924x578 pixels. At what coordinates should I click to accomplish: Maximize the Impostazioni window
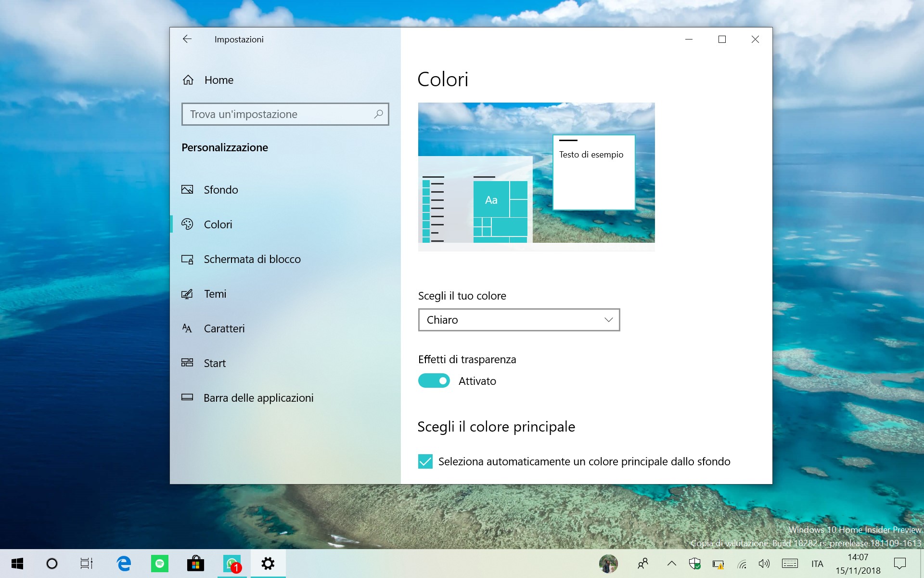tap(722, 39)
